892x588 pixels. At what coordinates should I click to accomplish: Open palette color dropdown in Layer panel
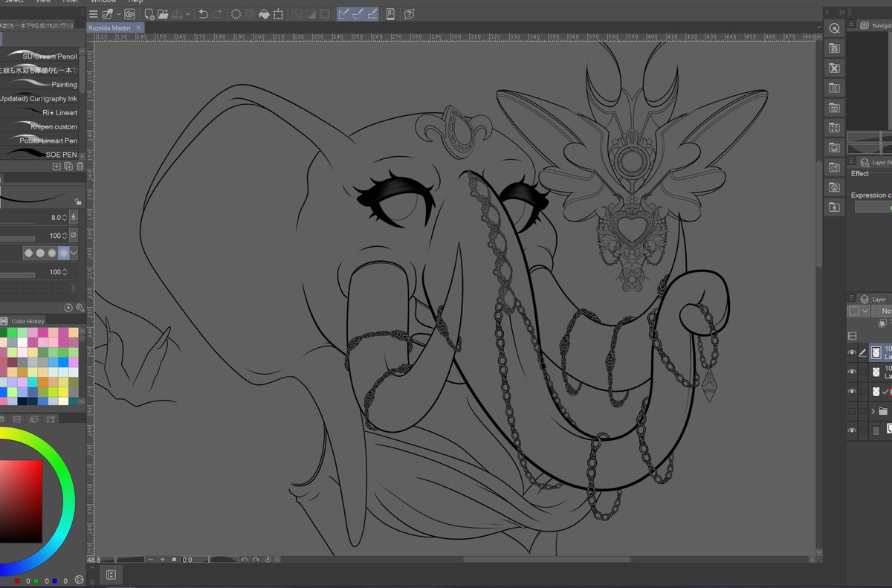coord(858,311)
